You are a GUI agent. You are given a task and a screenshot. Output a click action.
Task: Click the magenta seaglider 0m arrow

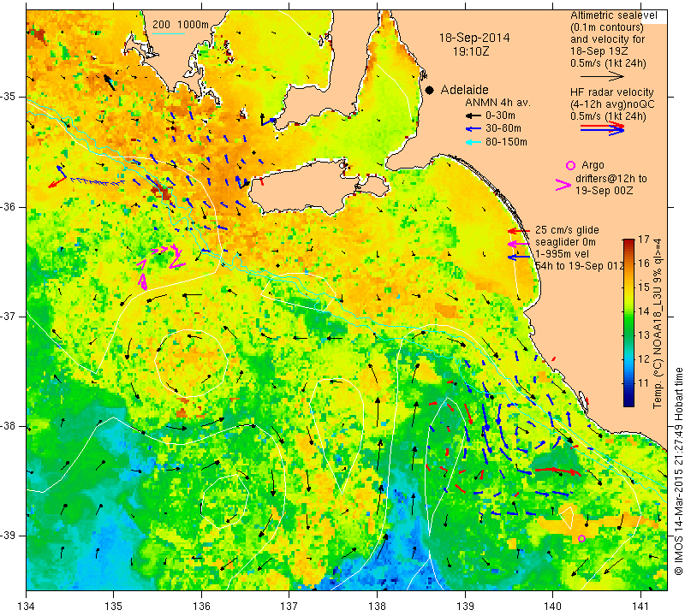pyautogui.click(x=518, y=244)
